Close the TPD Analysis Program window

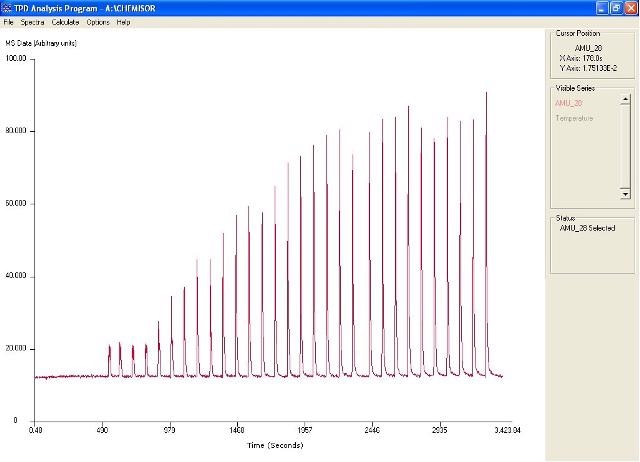631,8
